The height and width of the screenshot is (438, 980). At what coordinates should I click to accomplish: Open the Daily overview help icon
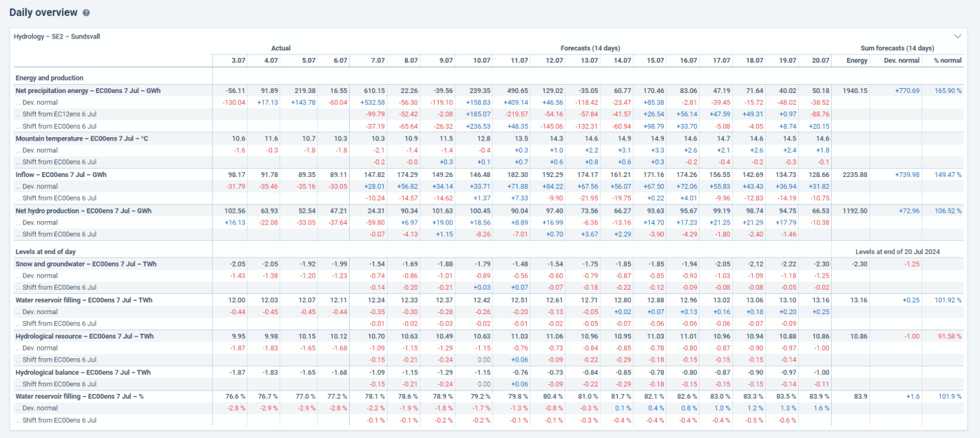coord(86,13)
